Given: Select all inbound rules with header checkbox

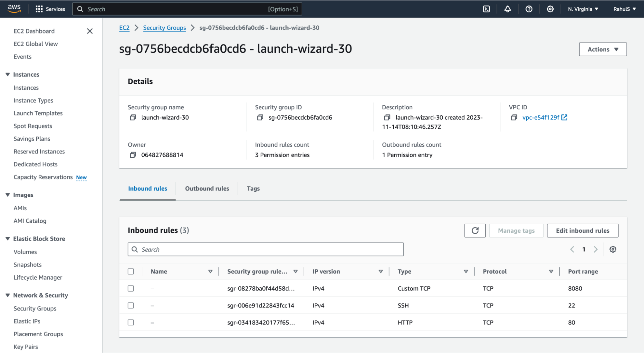Looking at the screenshot, I should coord(131,271).
